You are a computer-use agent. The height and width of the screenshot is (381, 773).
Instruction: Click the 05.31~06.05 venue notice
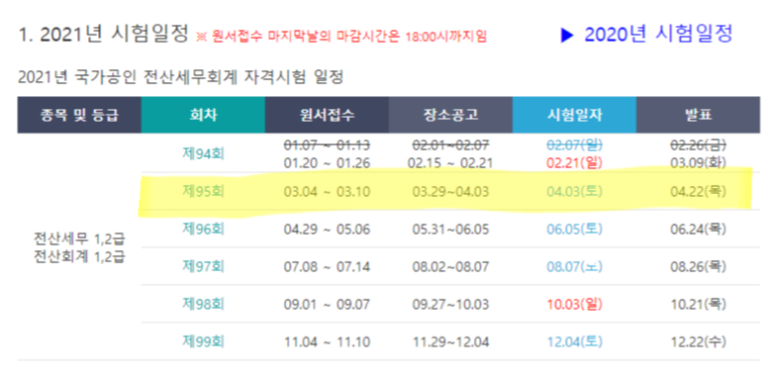coord(451,229)
